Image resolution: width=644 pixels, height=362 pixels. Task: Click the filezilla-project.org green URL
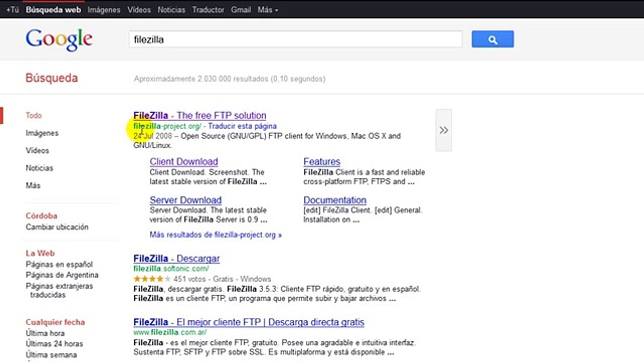(168, 126)
